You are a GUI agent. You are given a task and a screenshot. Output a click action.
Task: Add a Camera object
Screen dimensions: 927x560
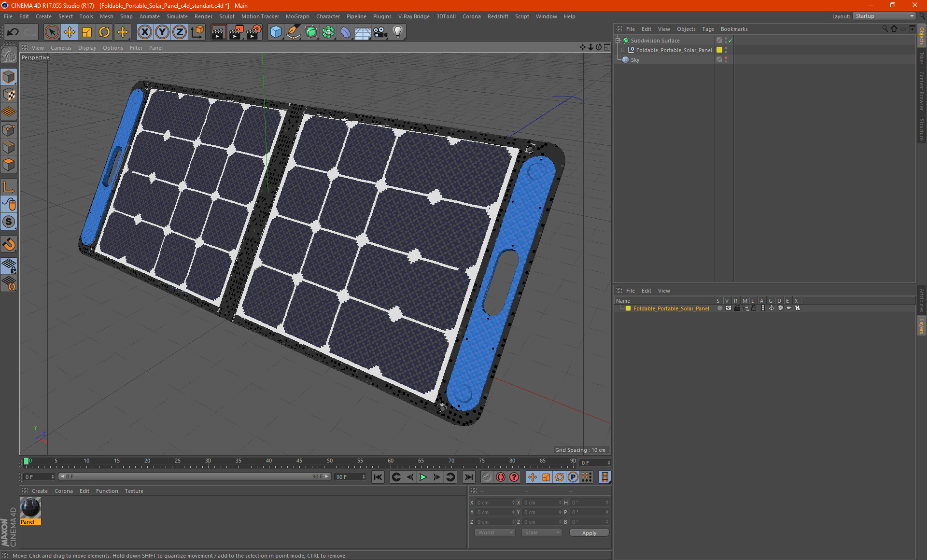pyautogui.click(x=380, y=32)
